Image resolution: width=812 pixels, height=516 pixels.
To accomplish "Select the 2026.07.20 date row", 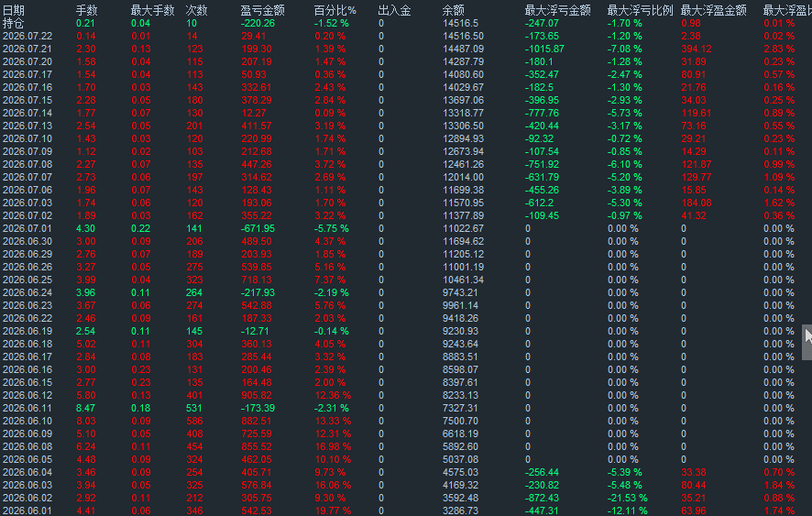I will click(x=27, y=61).
